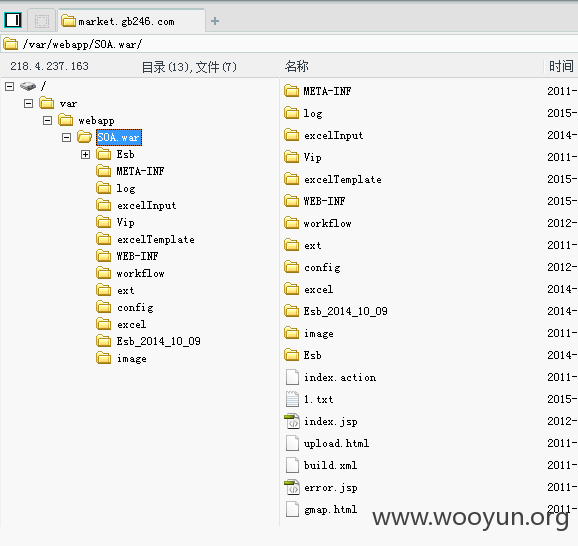
Task: Click the IP address 218.4.237.163 label
Action: (49, 66)
